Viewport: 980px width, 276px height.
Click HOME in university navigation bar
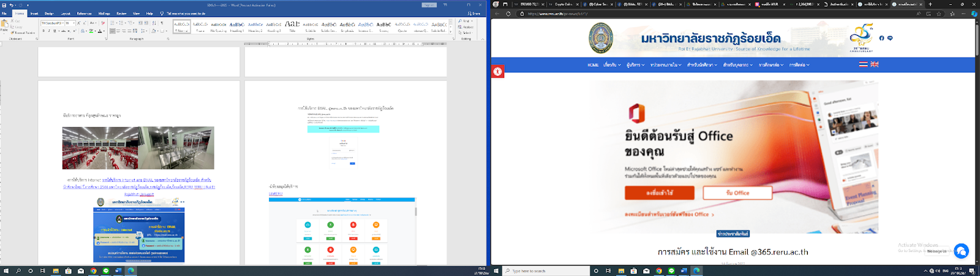(593, 65)
